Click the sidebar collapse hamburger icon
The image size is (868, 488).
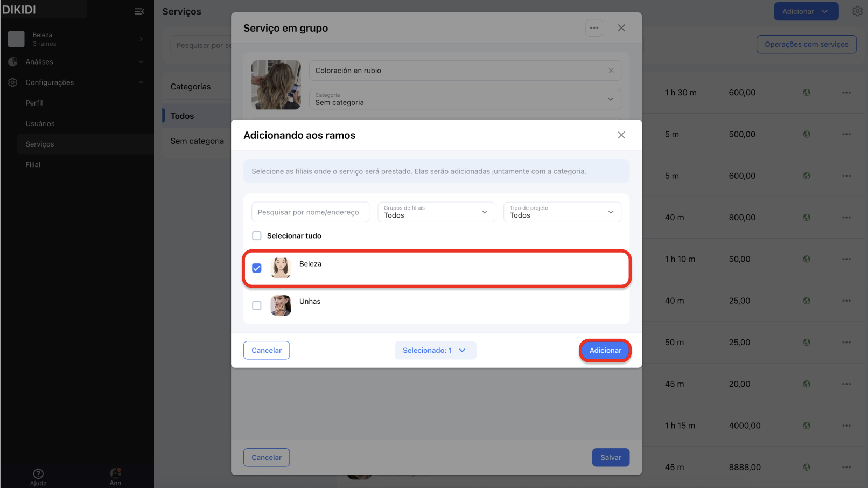click(139, 11)
